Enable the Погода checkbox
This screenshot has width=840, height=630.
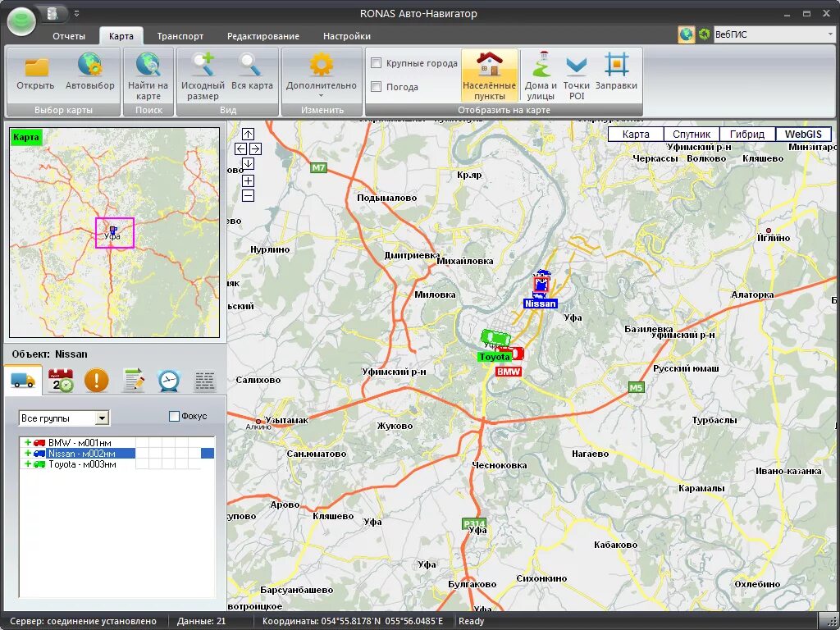[x=377, y=86]
